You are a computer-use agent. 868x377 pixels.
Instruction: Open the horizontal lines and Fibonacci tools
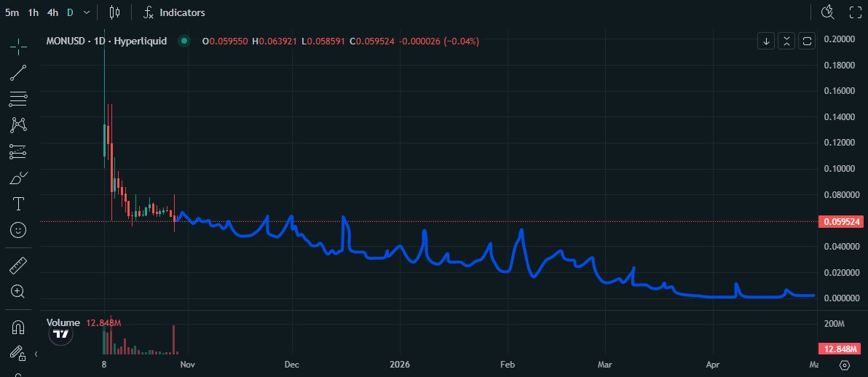pos(18,99)
